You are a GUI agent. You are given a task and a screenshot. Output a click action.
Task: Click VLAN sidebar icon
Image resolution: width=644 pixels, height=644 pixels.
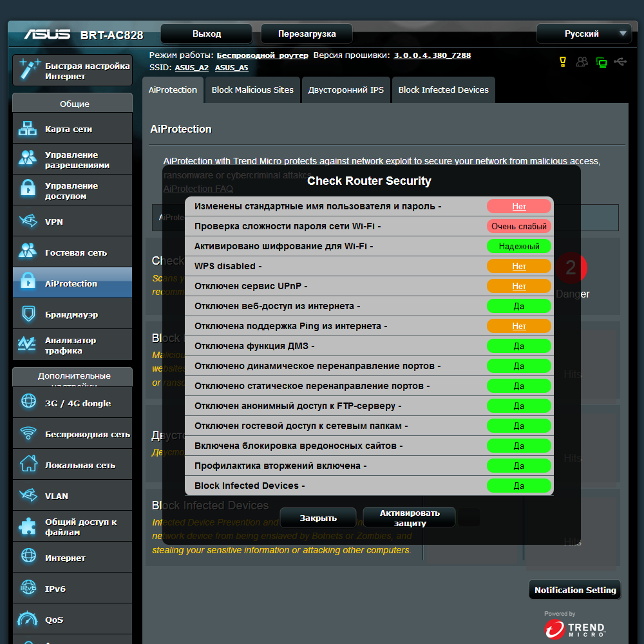pyautogui.click(x=28, y=495)
